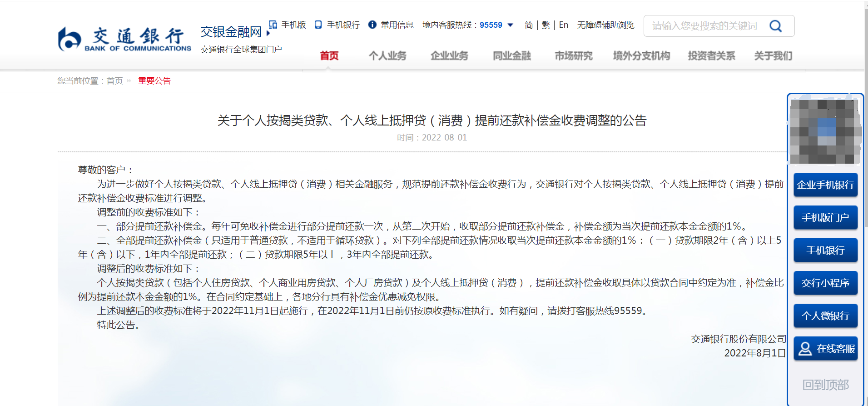The height and width of the screenshot is (406, 868).
Task: Open the 关于我们 menu
Action: pos(773,55)
